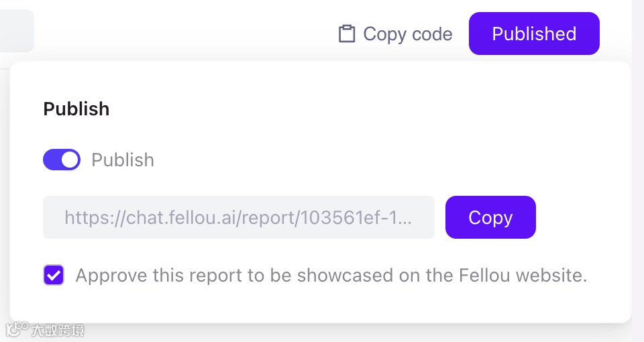Click the white checkmark in purple checkbox
Image resolution: width=644 pixels, height=342 pixels.
pos(54,275)
